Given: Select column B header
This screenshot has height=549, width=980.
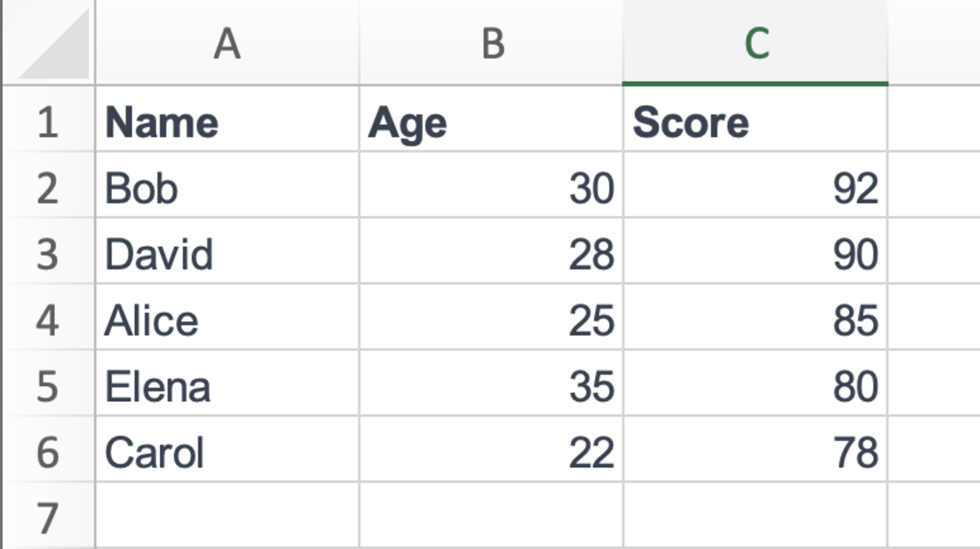Looking at the screenshot, I should [491, 42].
